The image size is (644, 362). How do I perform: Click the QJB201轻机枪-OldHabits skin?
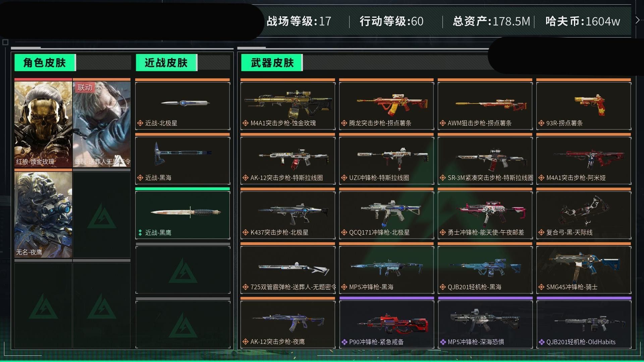click(x=584, y=324)
